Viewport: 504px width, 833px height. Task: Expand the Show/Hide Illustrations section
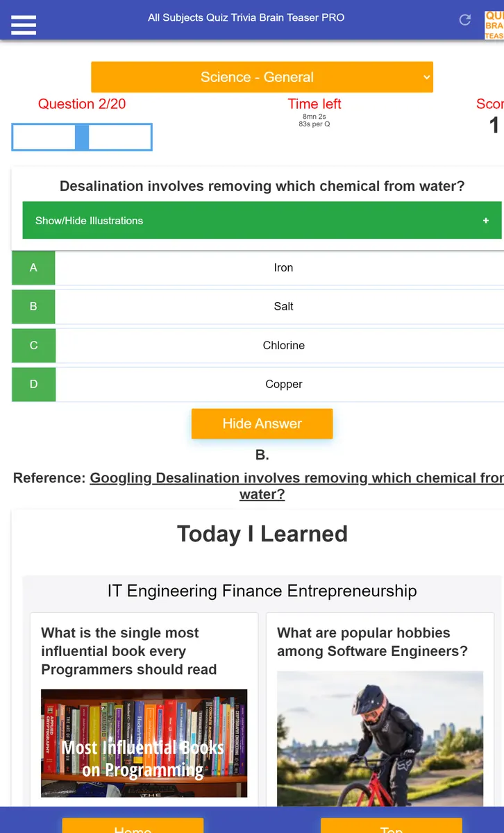(x=262, y=221)
